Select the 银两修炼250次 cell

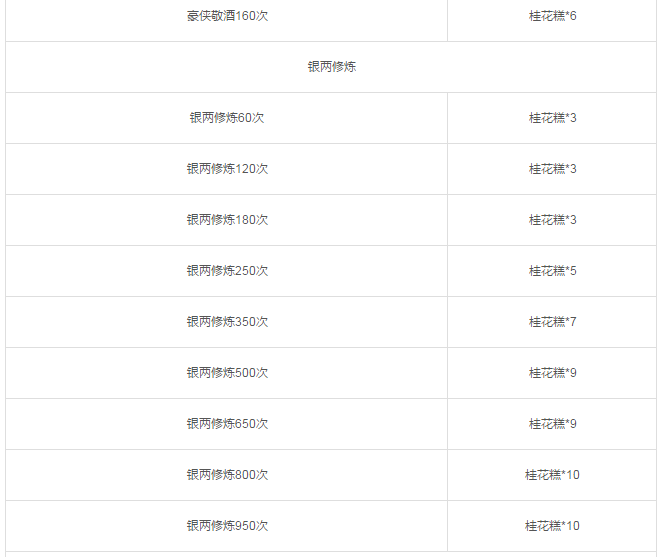click(227, 271)
